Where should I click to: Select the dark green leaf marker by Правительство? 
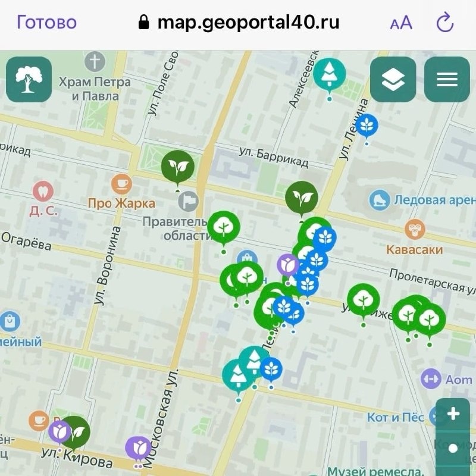177,167
